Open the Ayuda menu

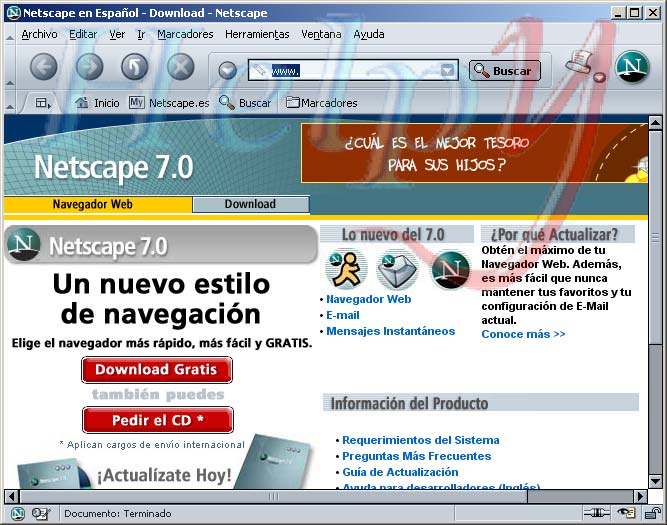tap(369, 34)
